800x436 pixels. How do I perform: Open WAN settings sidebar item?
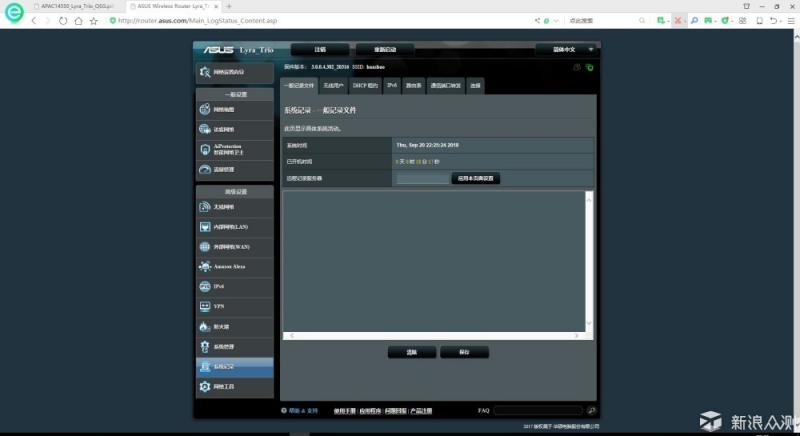pyautogui.click(x=235, y=247)
